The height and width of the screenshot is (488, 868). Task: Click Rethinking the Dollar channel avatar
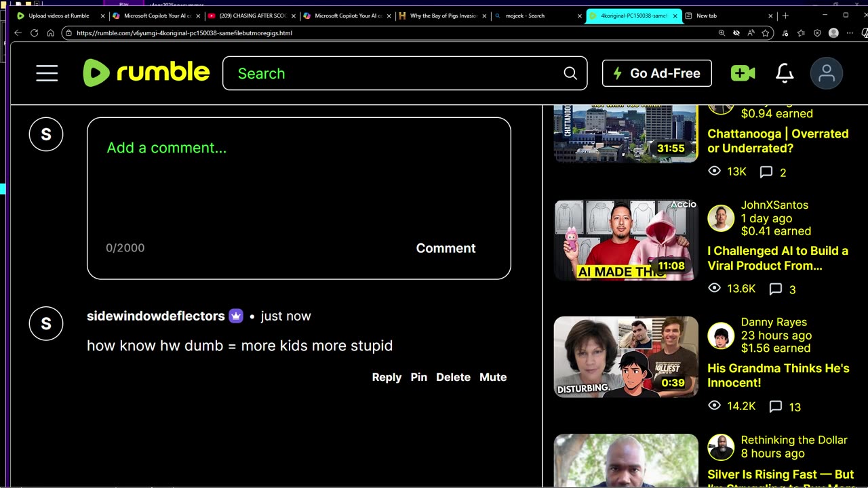720,447
